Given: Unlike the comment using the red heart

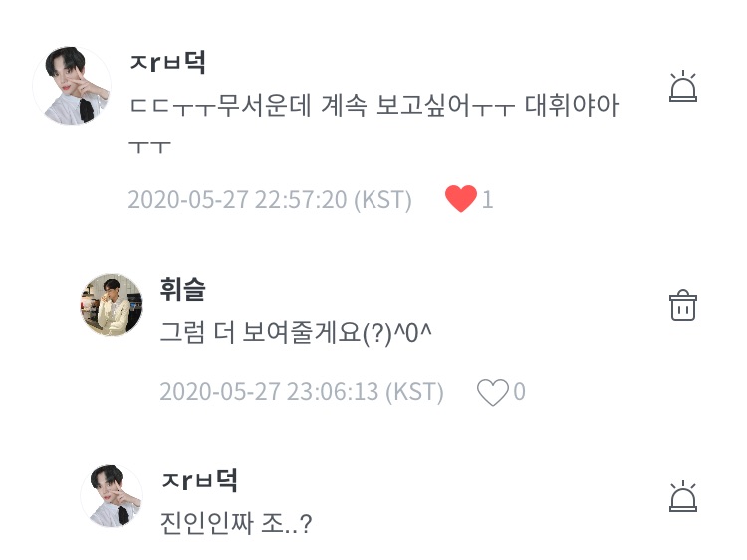Looking at the screenshot, I should pos(460,199).
